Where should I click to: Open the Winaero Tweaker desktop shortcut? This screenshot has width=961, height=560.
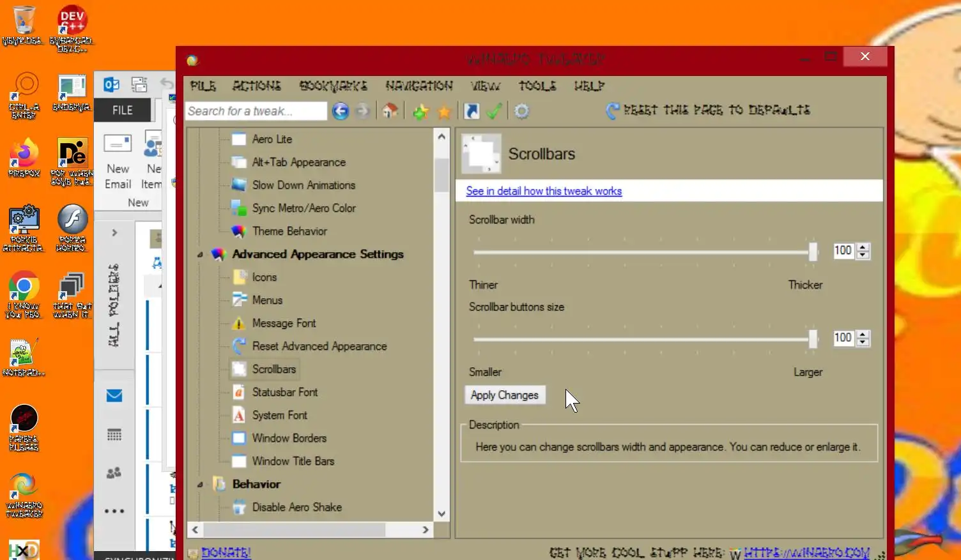point(24,494)
